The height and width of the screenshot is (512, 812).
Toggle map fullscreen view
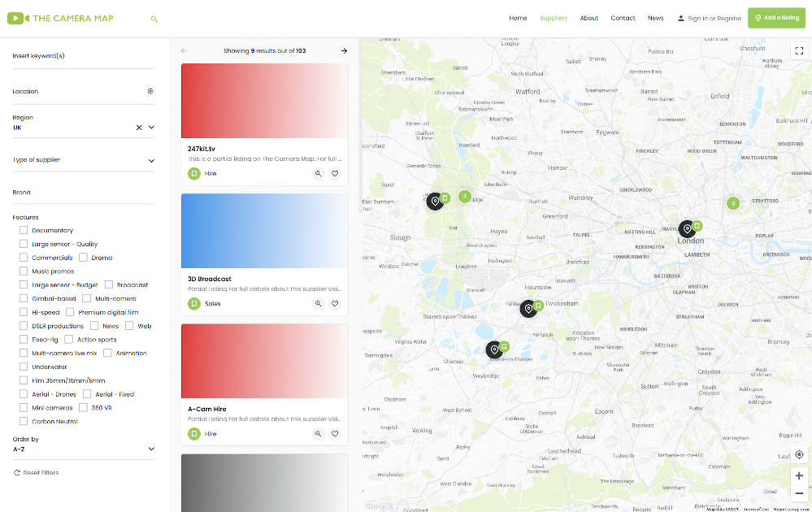coord(799,50)
